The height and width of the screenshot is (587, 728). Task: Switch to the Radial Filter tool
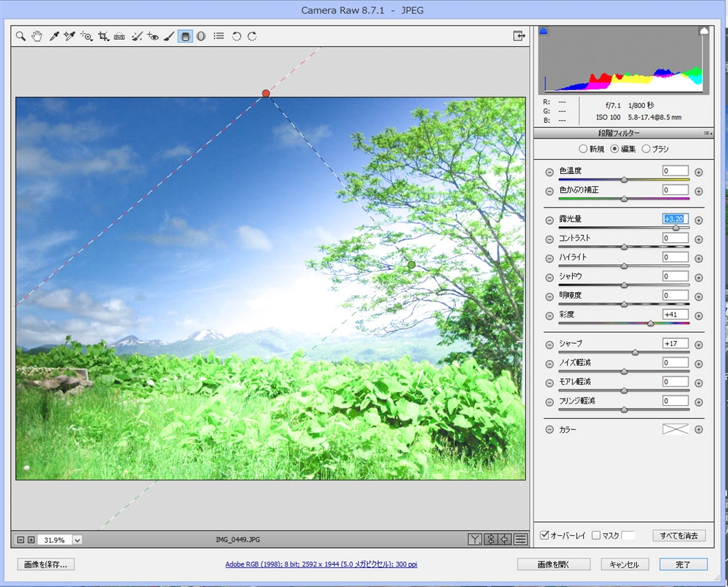click(201, 36)
